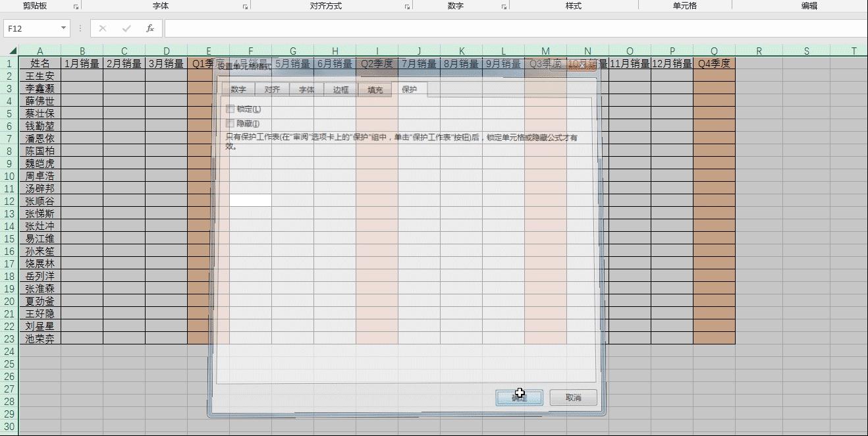Click the 1月销量 header cell

(82, 63)
